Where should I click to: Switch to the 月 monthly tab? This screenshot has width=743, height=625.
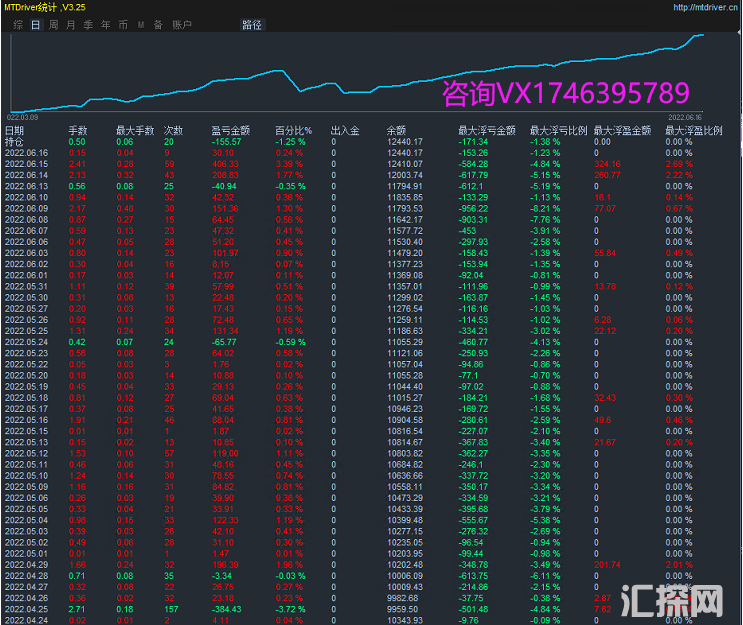(x=71, y=24)
